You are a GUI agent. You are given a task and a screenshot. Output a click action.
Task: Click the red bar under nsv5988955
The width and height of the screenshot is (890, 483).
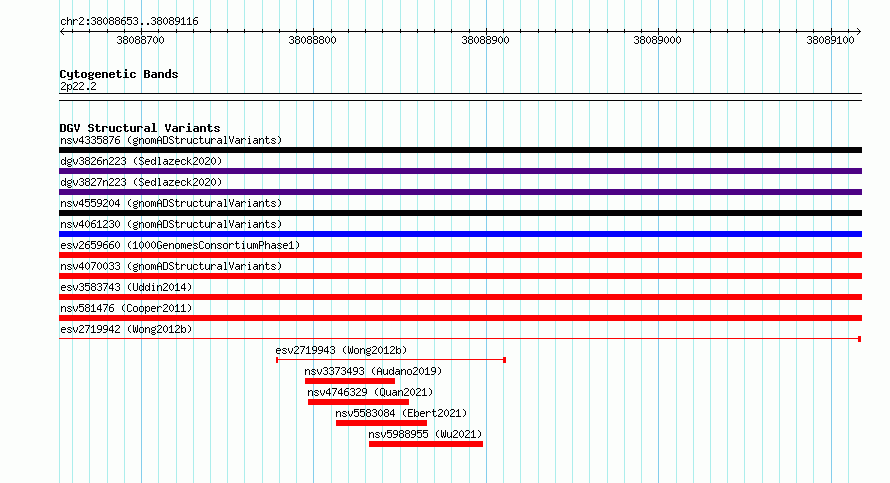coord(426,444)
